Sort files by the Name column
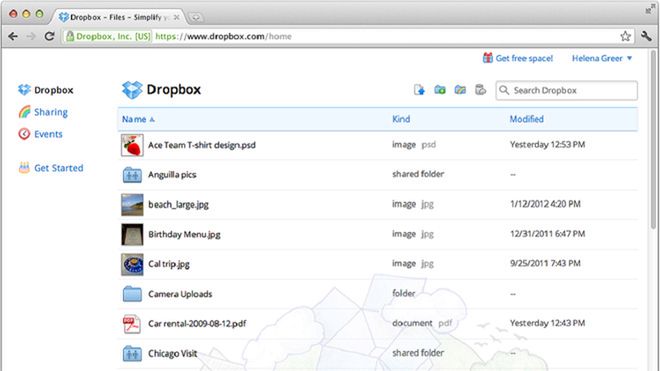The image size is (660, 371). click(x=138, y=119)
